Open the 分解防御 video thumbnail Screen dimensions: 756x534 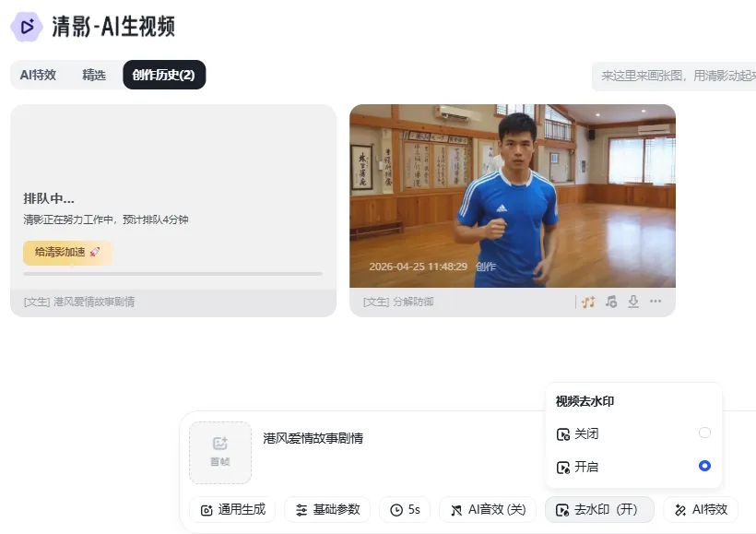(x=513, y=196)
